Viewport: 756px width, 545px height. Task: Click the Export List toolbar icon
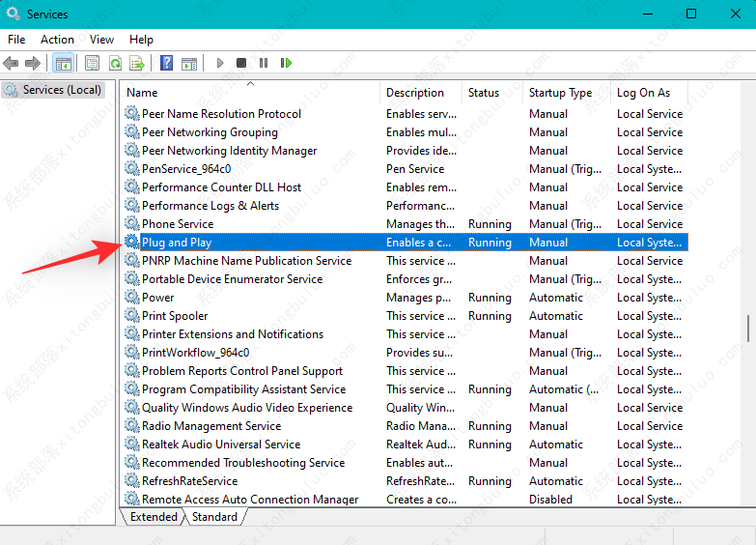click(137, 63)
